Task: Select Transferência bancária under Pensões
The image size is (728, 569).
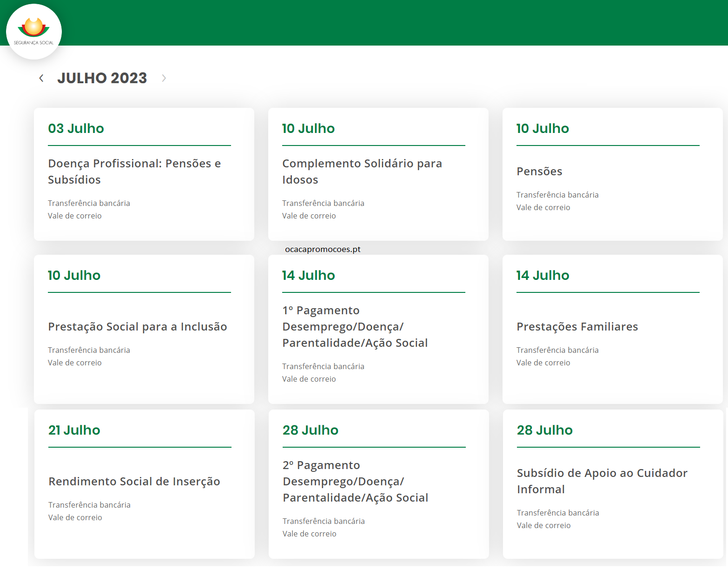Action: coord(557,195)
